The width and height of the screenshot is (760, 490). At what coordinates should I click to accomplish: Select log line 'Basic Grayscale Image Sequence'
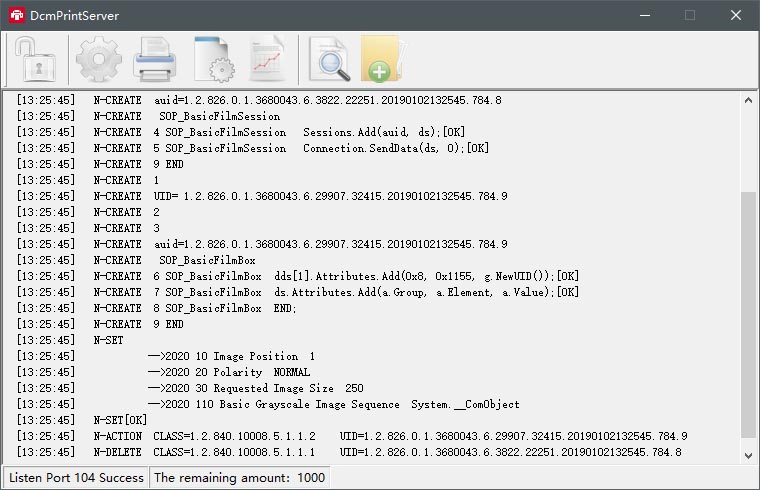268,404
